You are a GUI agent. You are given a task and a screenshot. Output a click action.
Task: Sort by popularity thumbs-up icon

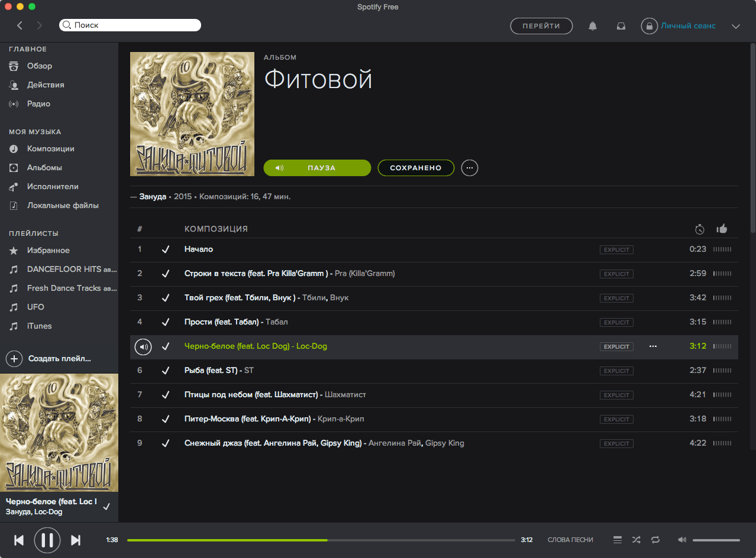722,228
